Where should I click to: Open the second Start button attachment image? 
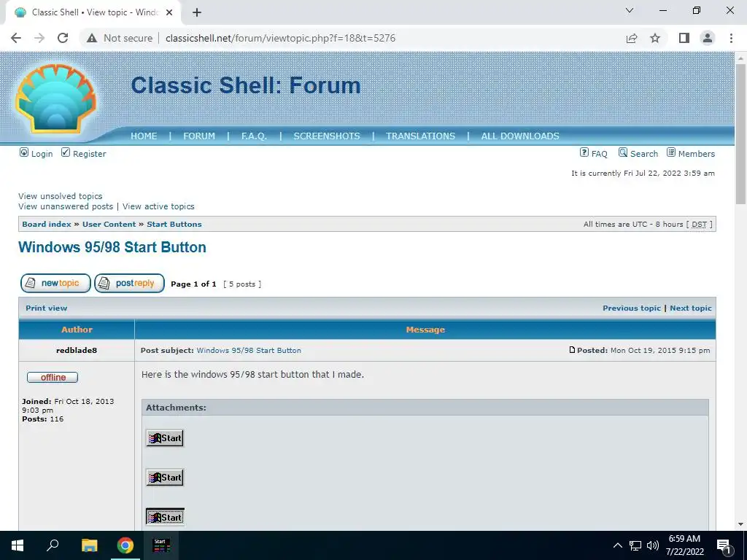pyautogui.click(x=165, y=478)
